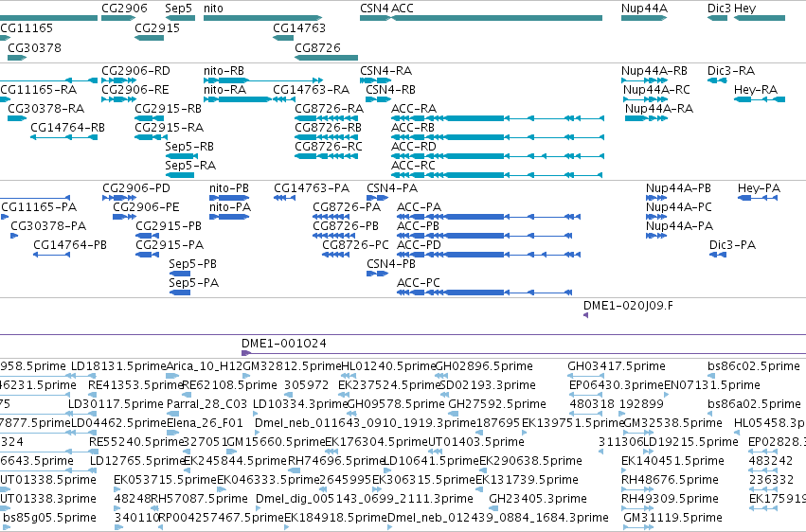
Task: Open the nito gene label
Action: point(213,9)
